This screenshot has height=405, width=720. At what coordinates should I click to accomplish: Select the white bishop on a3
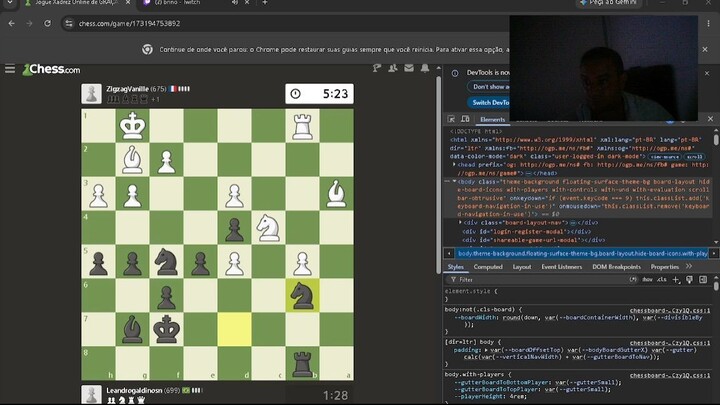336,193
